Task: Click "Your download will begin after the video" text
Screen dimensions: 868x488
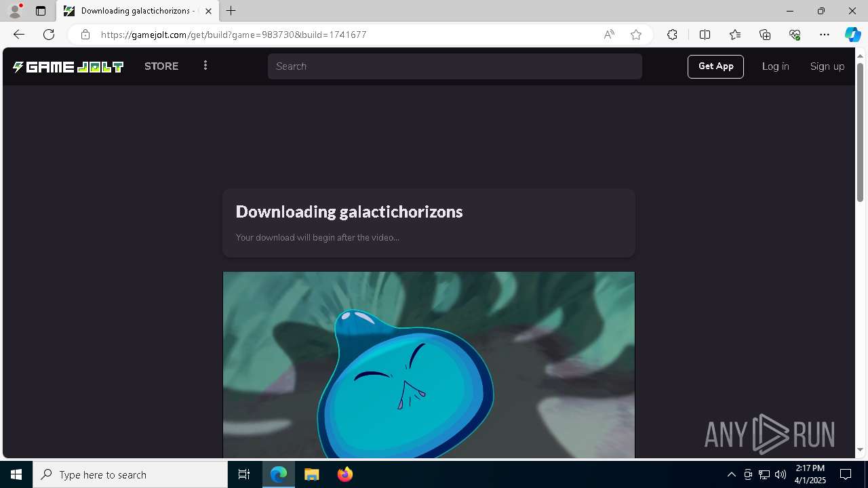Action: [317, 237]
